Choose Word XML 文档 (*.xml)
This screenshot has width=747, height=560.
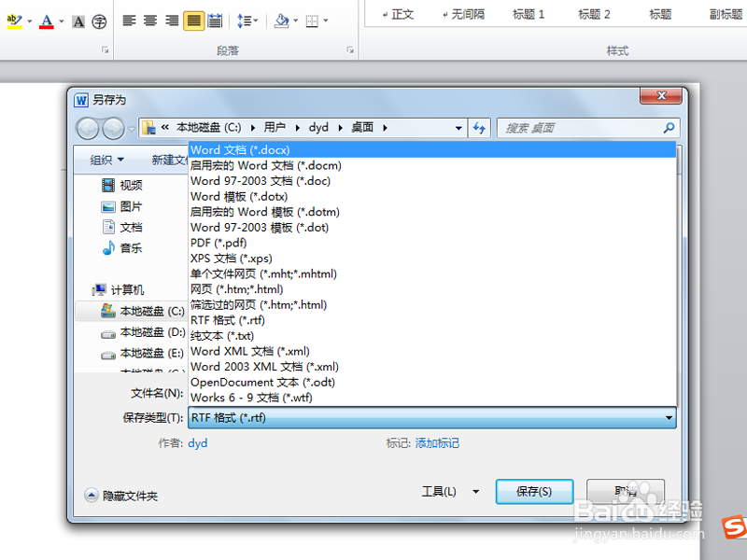(x=432, y=352)
